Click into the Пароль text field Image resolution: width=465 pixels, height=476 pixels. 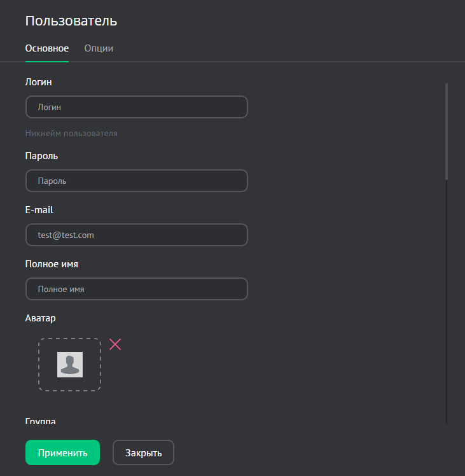point(136,181)
